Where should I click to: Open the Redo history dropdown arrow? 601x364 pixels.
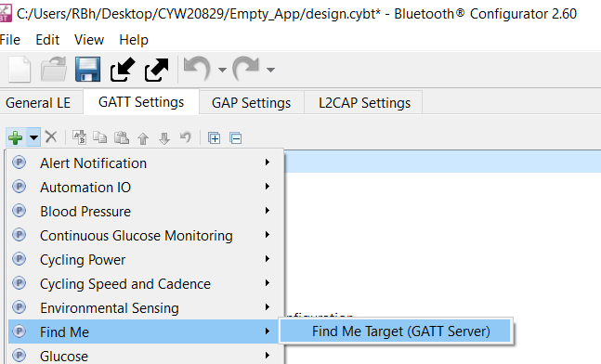(270, 70)
